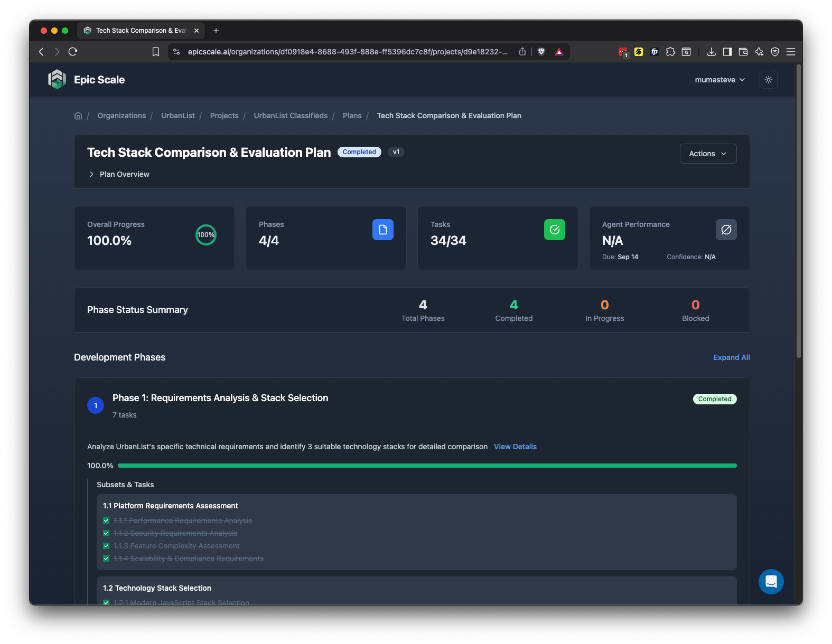Click the yellow S extension icon
Screen dimensions: 832x644
click(639, 52)
